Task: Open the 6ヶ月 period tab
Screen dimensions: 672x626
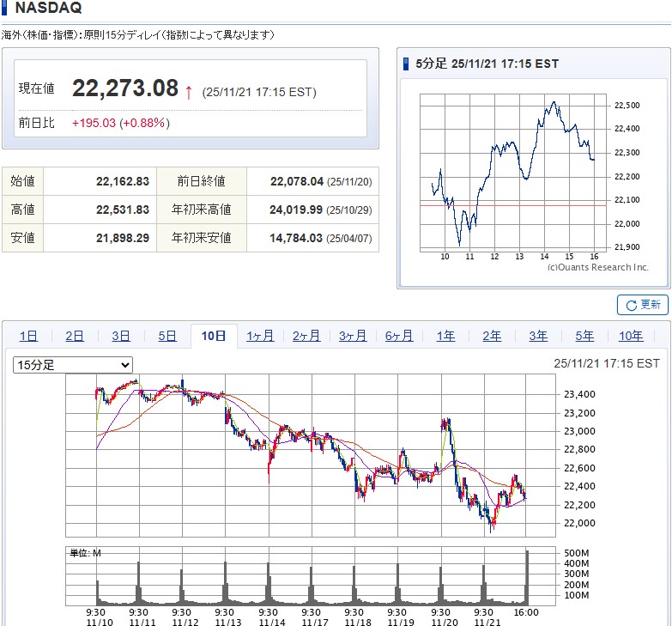Action: pyautogui.click(x=399, y=337)
